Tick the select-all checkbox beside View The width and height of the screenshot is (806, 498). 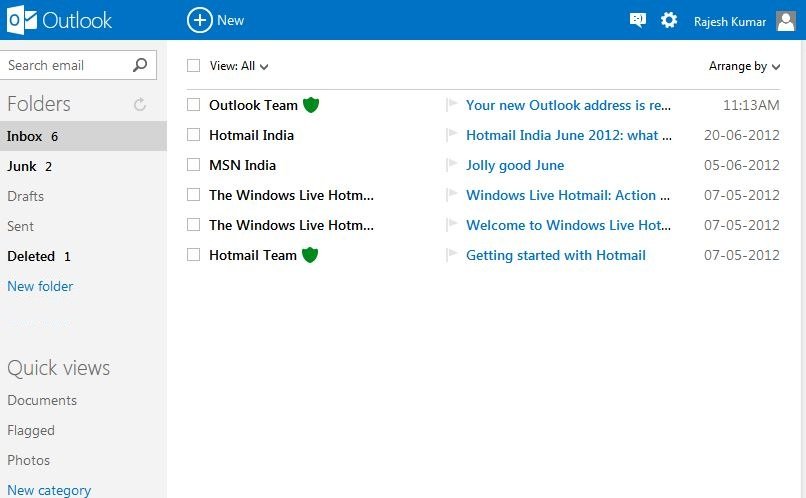193,65
